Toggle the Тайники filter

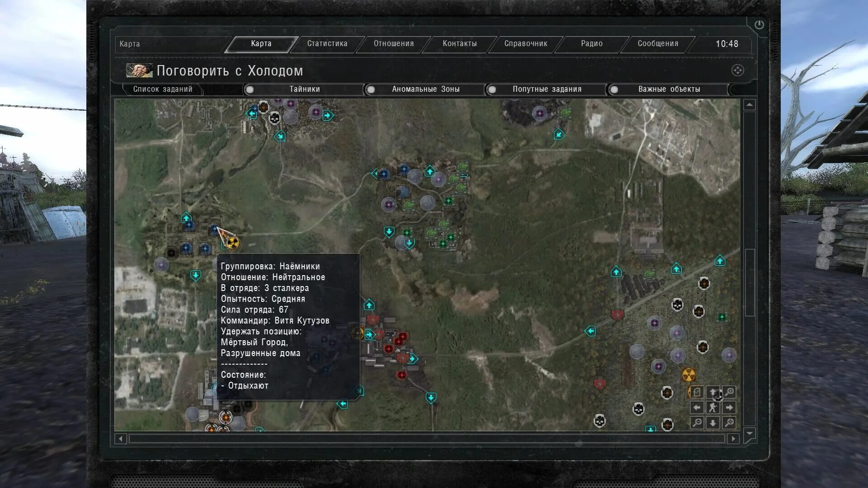pyautogui.click(x=250, y=89)
